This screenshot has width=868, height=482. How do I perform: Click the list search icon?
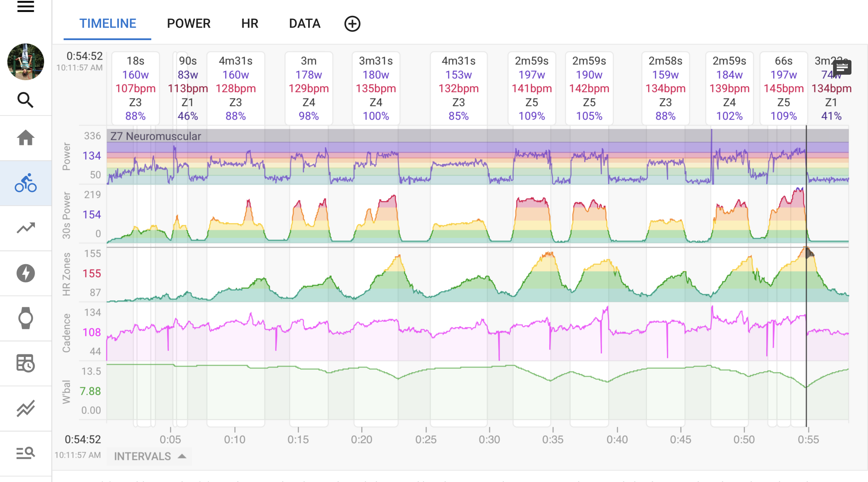pyautogui.click(x=25, y=453)
